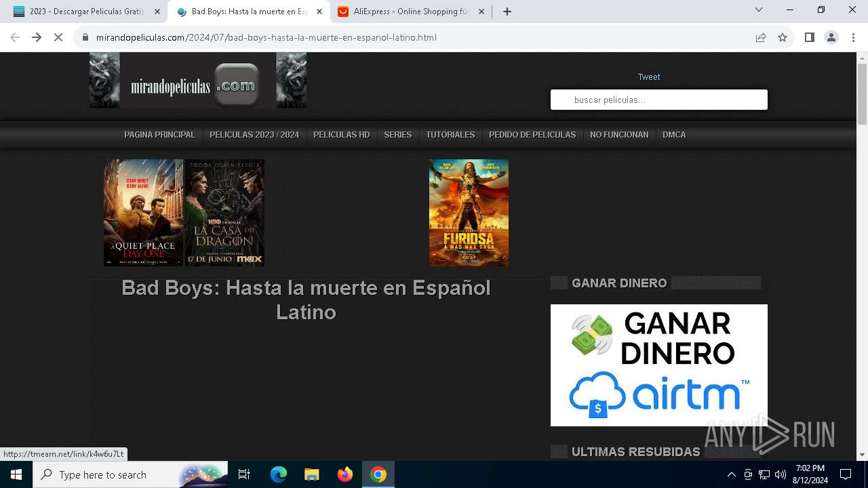
Task: Launch Firefox from the taskbar
Action: pyautogui.click(x=345, y=474)
